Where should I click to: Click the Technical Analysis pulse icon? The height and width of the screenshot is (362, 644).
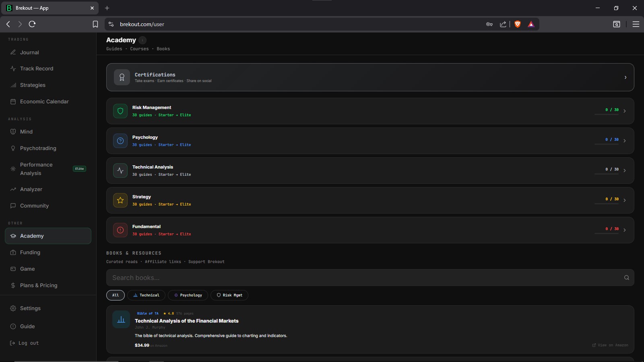(120, 171)
